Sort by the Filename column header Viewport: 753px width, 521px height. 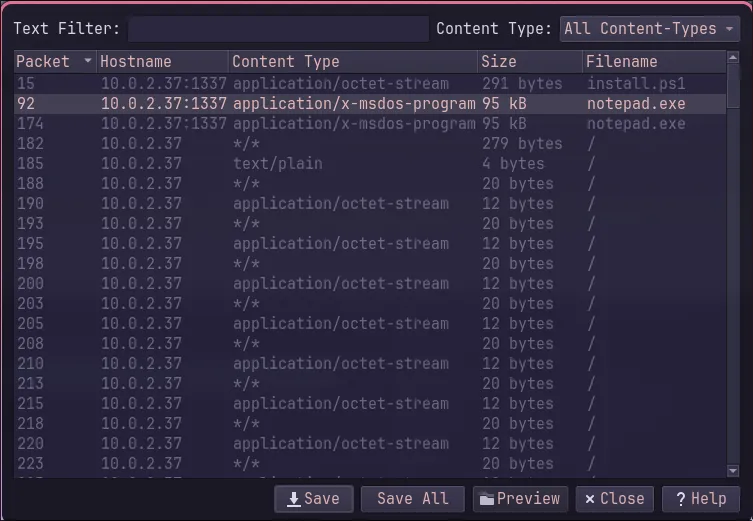(x=654, y=61)
